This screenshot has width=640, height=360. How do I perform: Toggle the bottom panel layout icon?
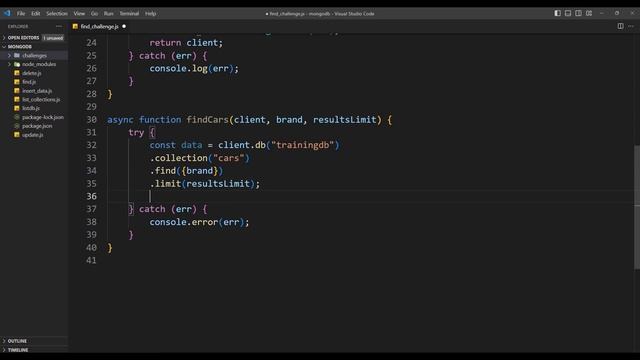click(568, 13)
